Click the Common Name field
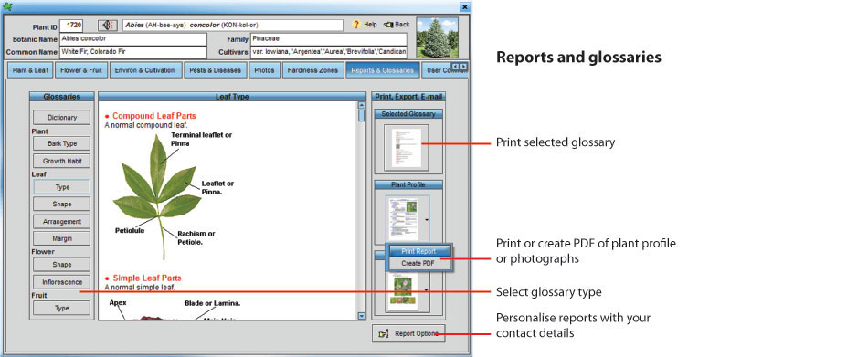This screenshot has width=868, height=357. [x=132, y=53]
